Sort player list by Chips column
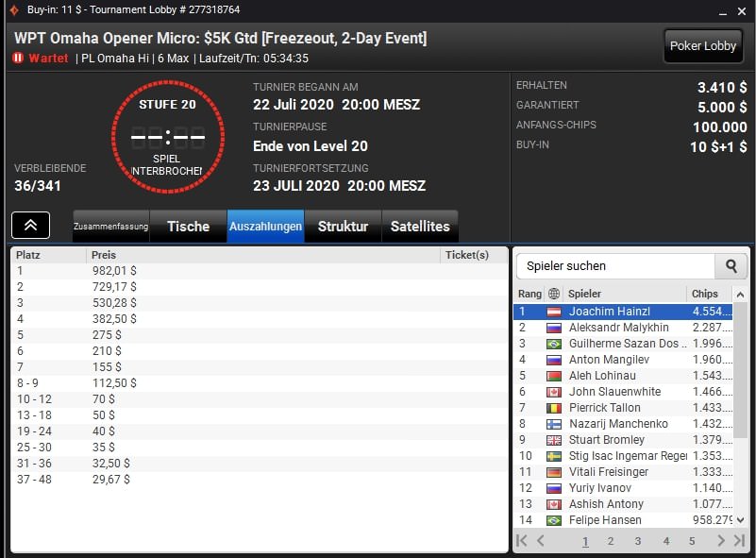 (704, 294)
